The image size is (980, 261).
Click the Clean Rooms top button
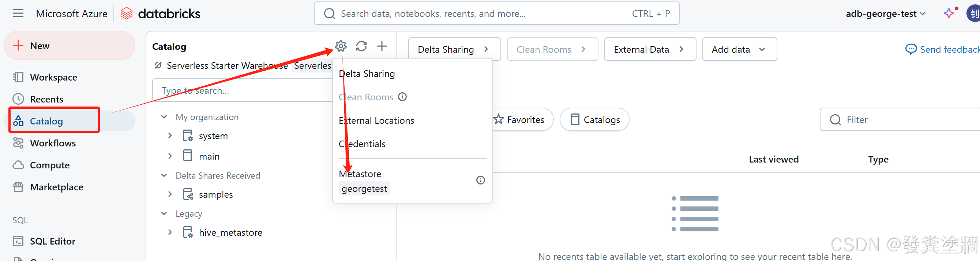tap(552, 49)
